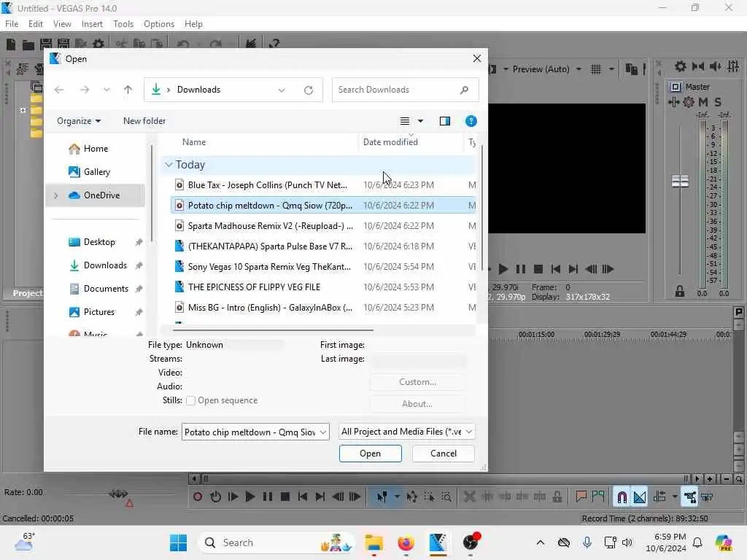Viewport: 747px width, 560px height.
Task: Open Auto Ripple mode dropdown arrow
Action: [675, 497]
